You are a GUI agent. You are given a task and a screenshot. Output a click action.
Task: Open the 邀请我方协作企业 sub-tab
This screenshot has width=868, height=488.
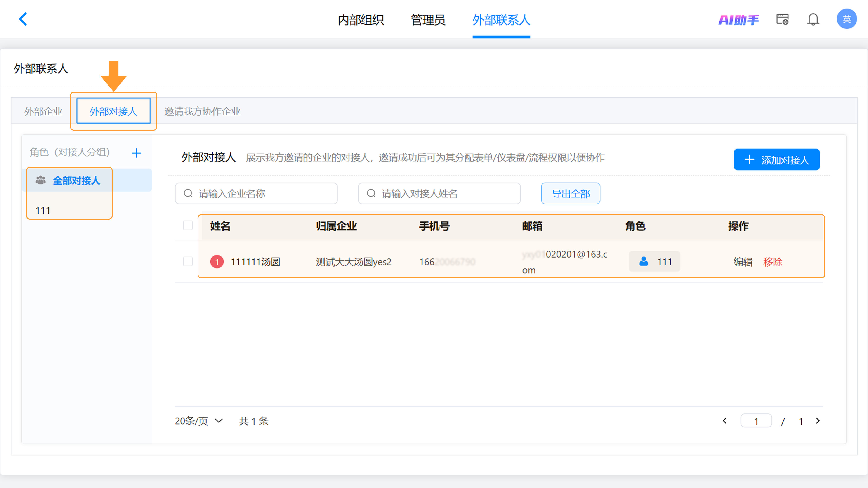pyautogui.click(x=202, y=111)
